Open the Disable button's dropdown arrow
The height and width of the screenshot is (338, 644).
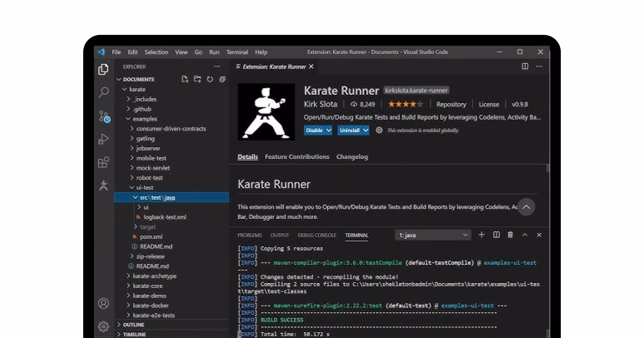pos(329,130)
